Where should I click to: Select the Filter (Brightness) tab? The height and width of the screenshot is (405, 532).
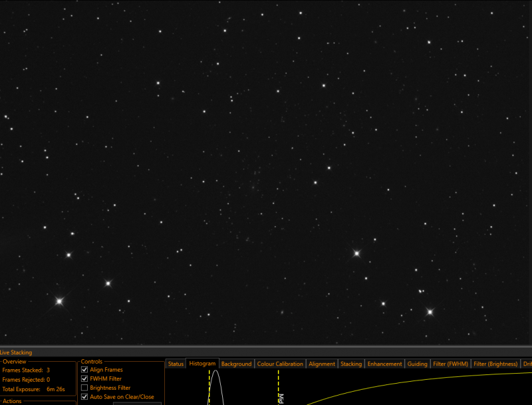[x=495, y=364]
